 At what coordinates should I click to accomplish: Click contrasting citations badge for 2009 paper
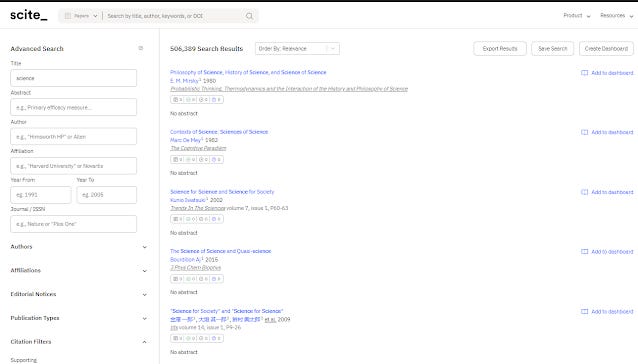point(216,338)
